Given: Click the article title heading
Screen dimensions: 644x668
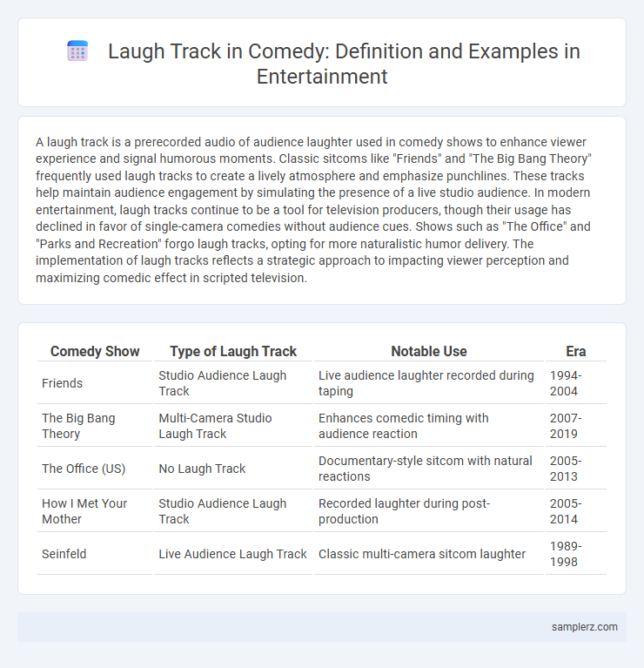Looking at the screenshot, I should 344,64.
